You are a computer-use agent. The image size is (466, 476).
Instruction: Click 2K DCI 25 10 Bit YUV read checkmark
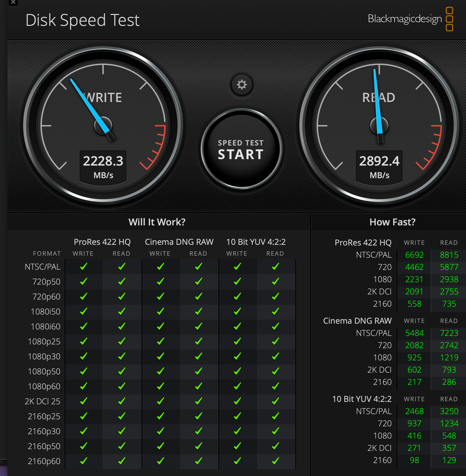276,401
